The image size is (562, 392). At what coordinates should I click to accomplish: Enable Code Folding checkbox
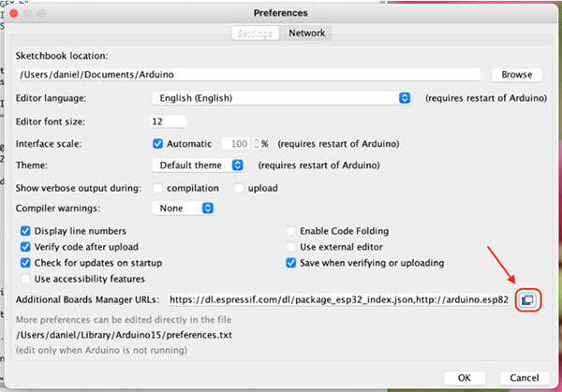pyautogui.click(x=292, y=231)
